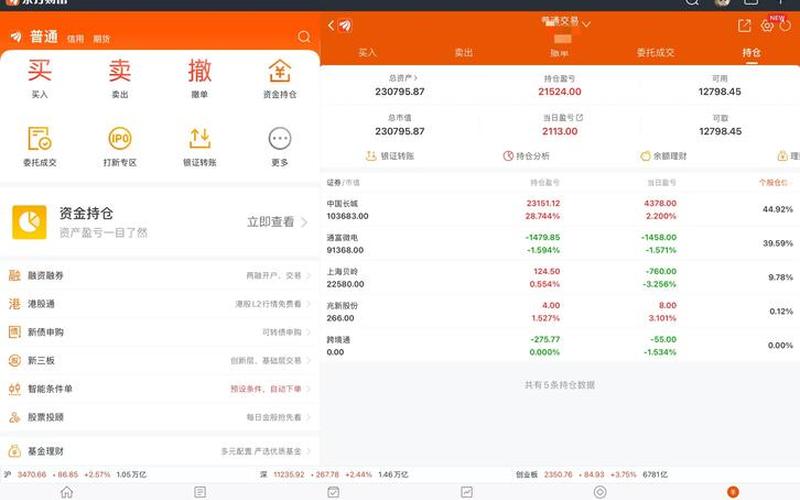Select the 持仓 tab
Screen dimensions: 800x500
pyautogui.click(x=751, y=53)
